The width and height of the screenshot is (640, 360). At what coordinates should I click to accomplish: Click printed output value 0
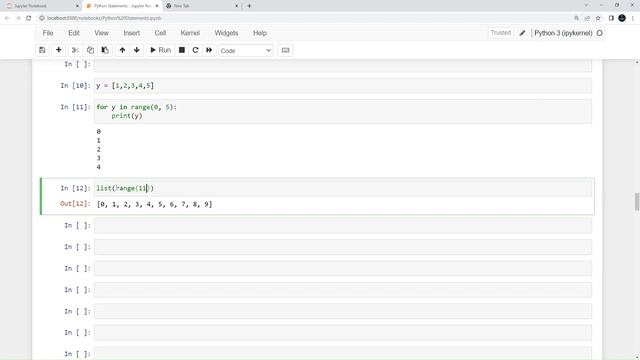click(98, 131)
